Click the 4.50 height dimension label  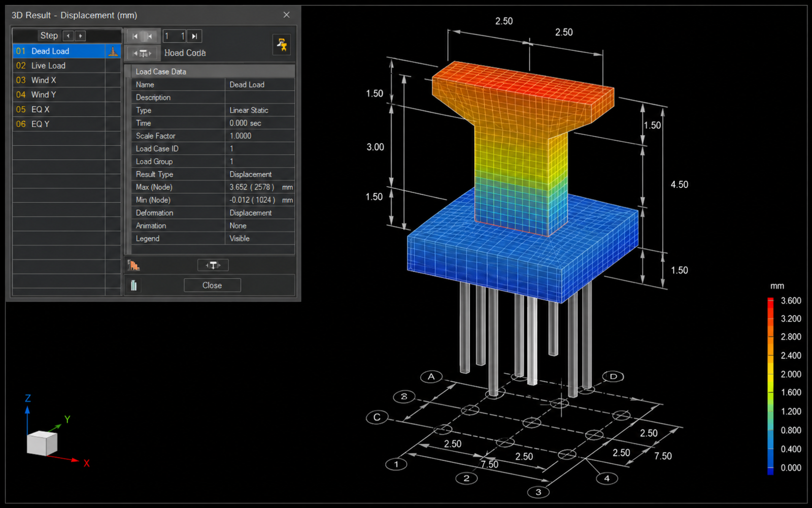point(680,184)
